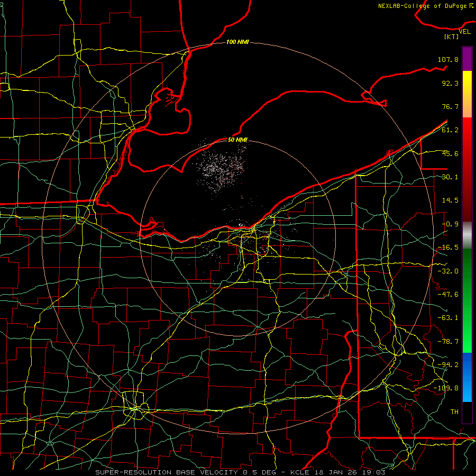Click the 61.2 velocity scale value
This screenshot has width=476, height=476.
pos(450,130)
